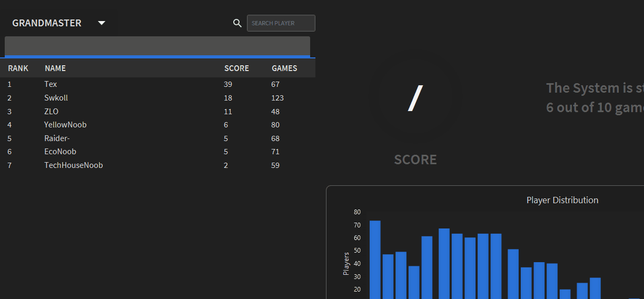The height and width of the screenshot is (299, 644).
Task: Click TechHouseNoob's games count 59
Action: [x=275, y=165]
